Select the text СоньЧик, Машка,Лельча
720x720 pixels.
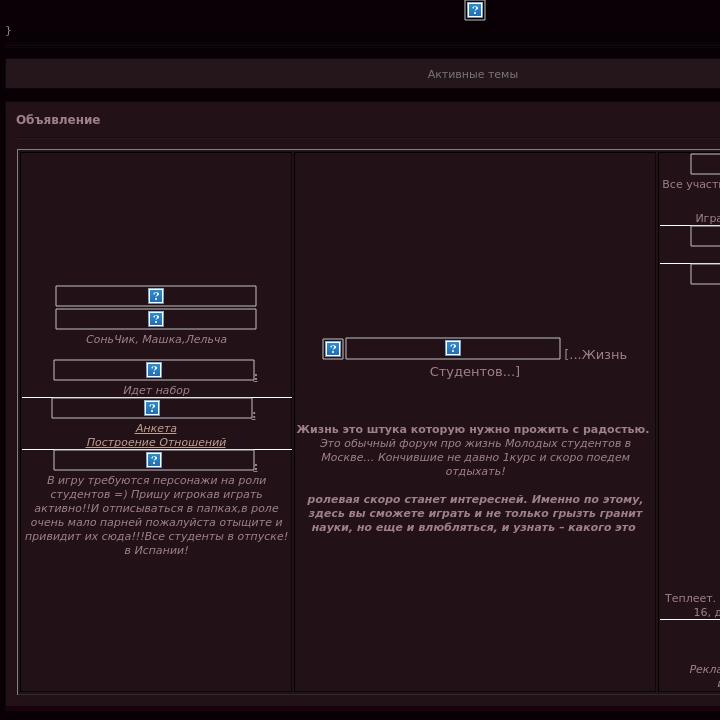point(156,339)
